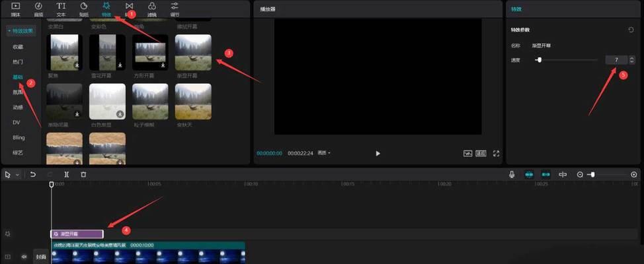Increase speed with the stepper up arrow
This screenshot has width=644, height=264.
coord(631,58)
